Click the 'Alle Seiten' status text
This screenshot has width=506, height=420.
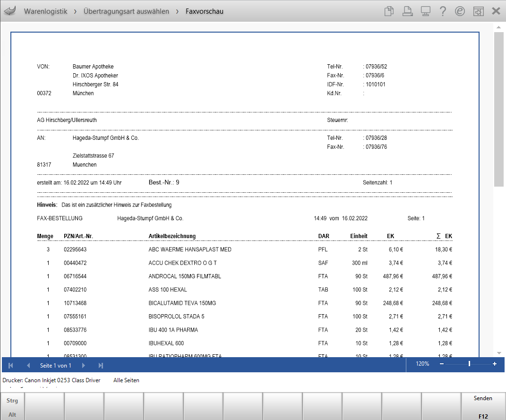[126, 380]
